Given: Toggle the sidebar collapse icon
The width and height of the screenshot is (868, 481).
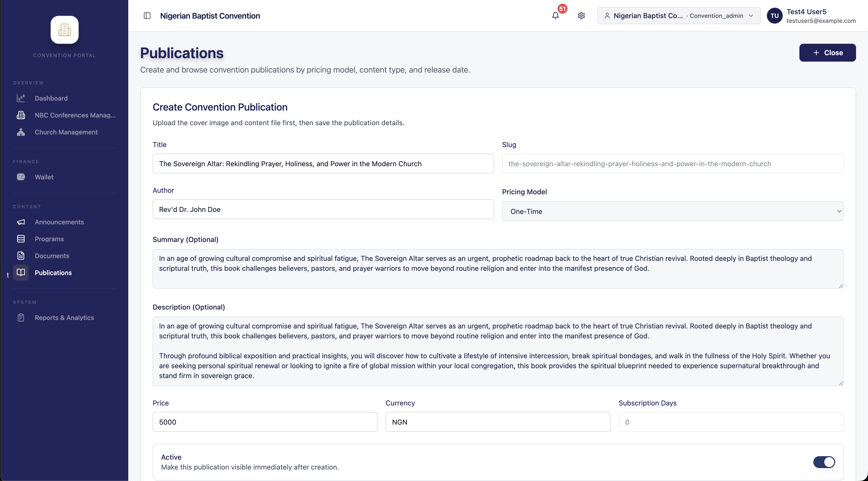Looking at the screenshot, I should click(147, 16).
